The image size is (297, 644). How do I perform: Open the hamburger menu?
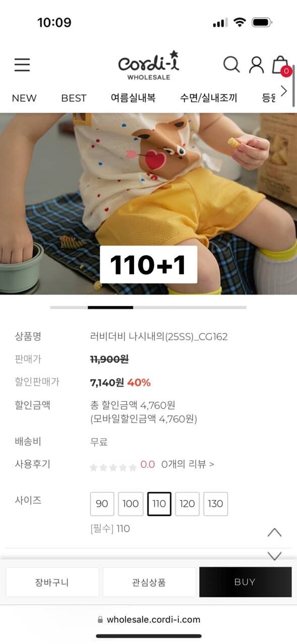[x=22, y=64]
